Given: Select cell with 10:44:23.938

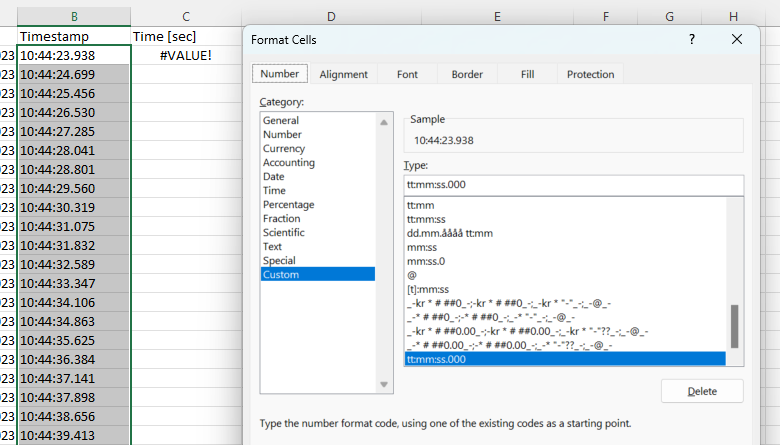Looking at the screenshot, I should [74, 55].
